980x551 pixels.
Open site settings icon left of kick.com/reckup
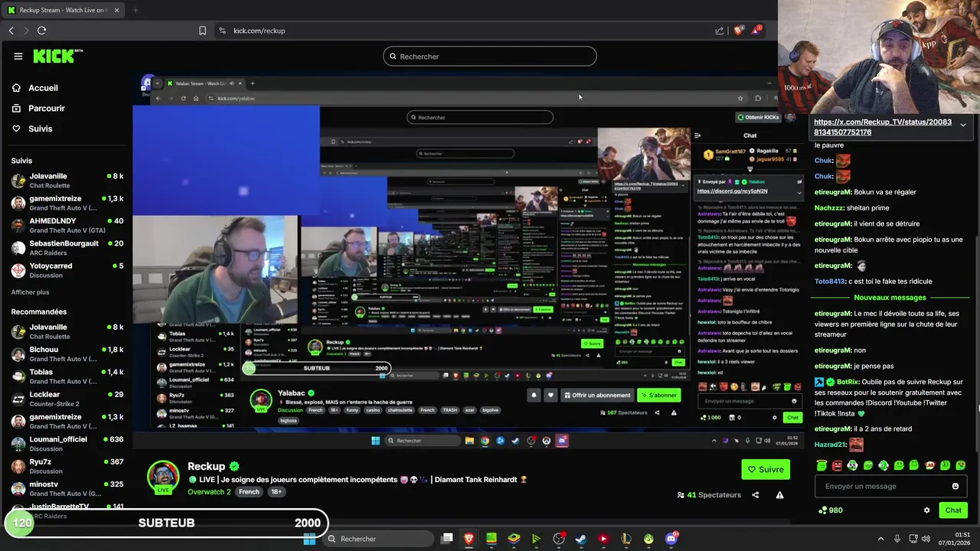coord(222,31)
